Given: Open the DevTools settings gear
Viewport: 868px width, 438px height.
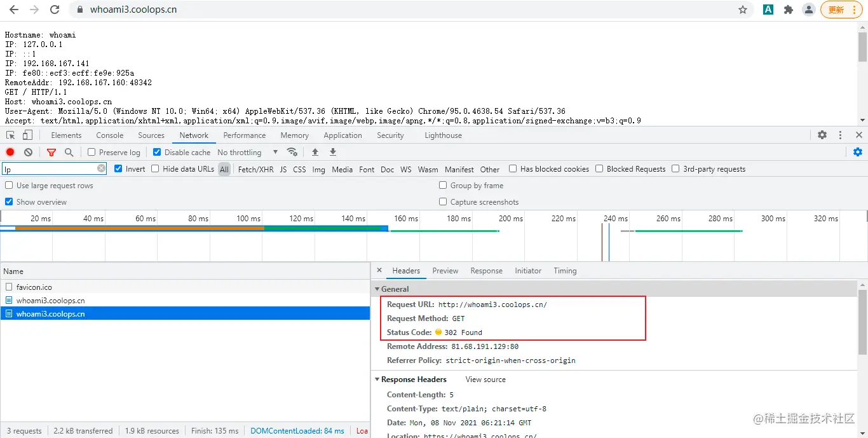Looking at the screenshot, I should 822,135.
